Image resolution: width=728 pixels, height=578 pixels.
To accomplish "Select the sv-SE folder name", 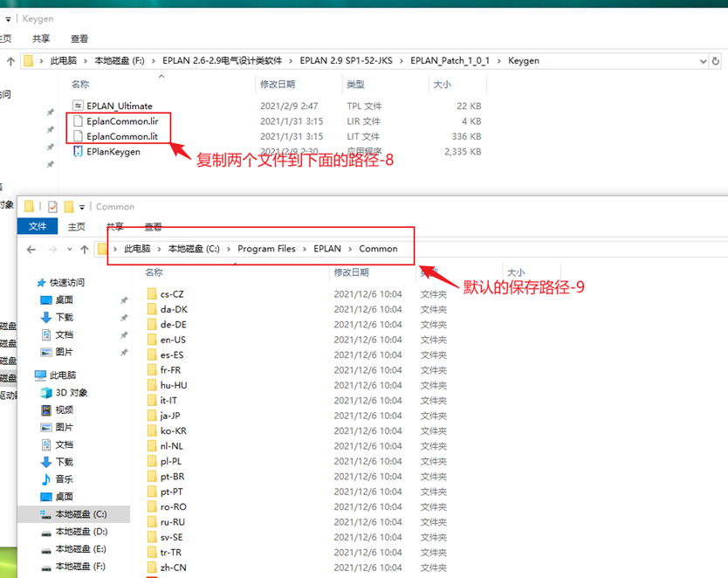I will pyautogui.click(x=172, y=537).
